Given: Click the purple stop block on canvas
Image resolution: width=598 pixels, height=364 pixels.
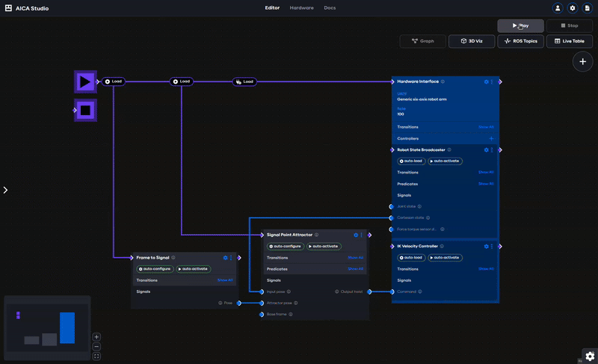Looking at the screenshot, I should pyautogui.click(x=85, y=111).
